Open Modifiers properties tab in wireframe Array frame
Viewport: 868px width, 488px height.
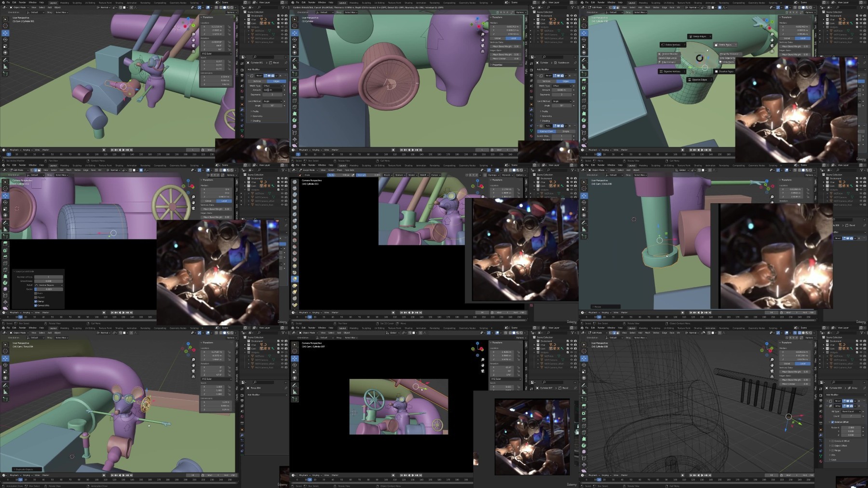click(x=821, y=435)
